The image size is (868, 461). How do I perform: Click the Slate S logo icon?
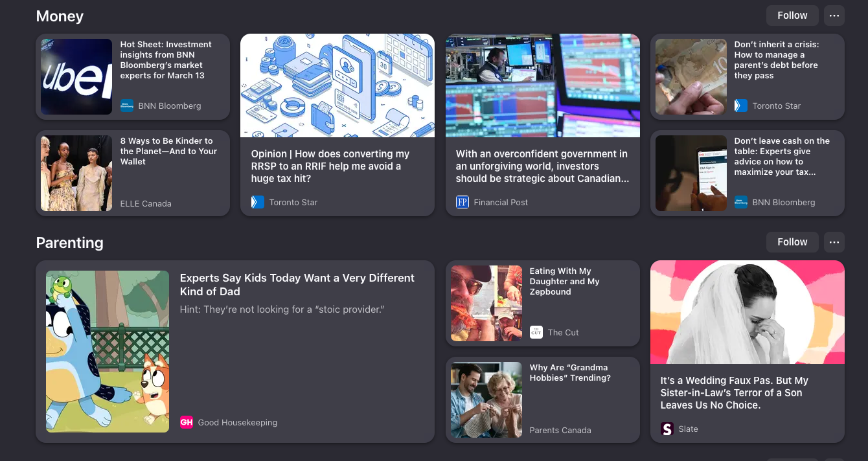[x=666, y=429]
